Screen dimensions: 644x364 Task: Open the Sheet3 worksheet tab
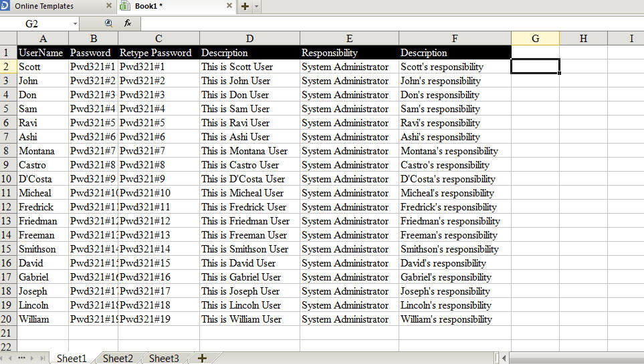164,358
